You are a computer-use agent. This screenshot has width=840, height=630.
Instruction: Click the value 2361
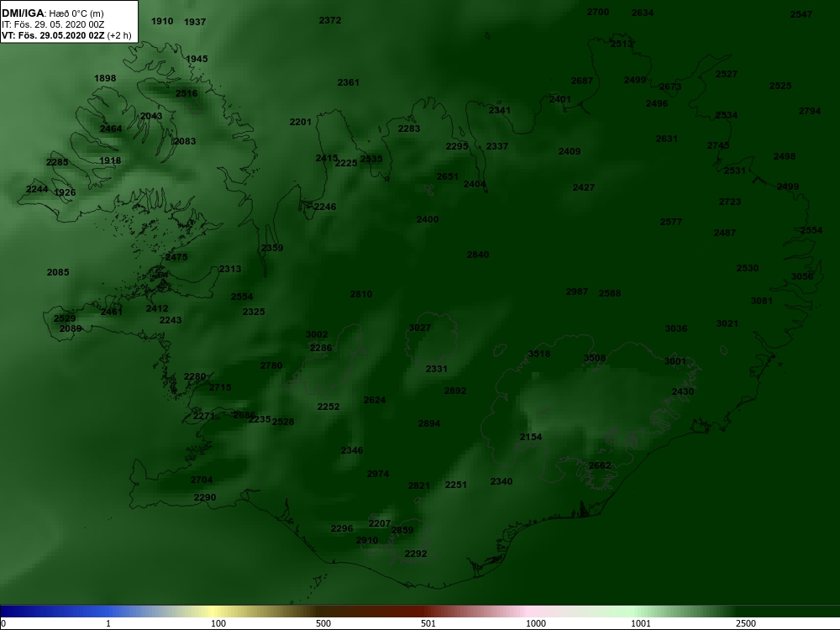point(349,82)
